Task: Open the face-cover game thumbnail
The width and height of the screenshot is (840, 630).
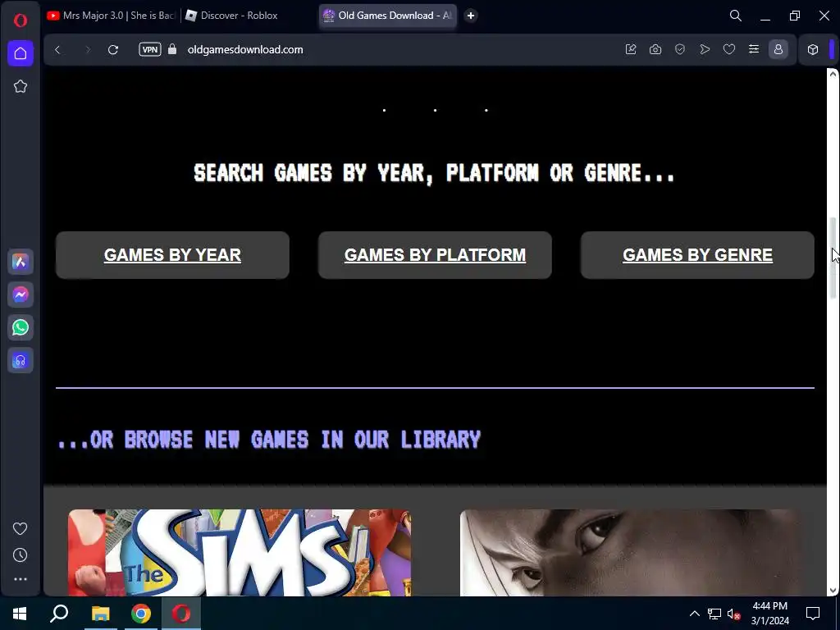Action: pos(631,552)
